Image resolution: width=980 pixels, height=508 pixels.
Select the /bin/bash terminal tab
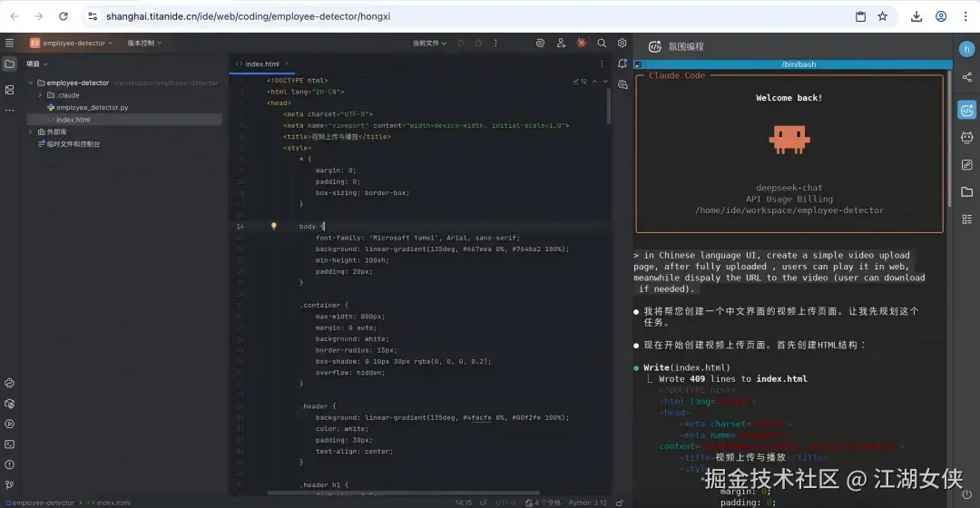pyautogui.click(x=799, y=64)
